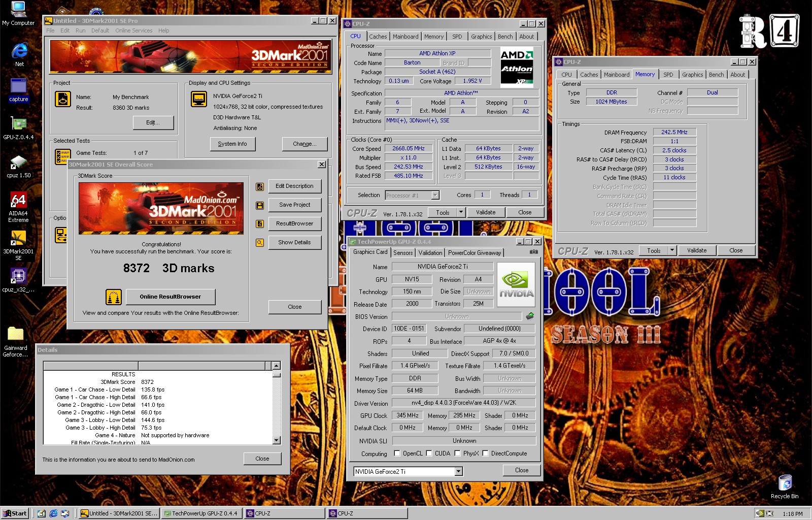Expand the NVIDIA GeForce2 Ti card dropdown
812x520 pixels.
(x=458, y=472)
